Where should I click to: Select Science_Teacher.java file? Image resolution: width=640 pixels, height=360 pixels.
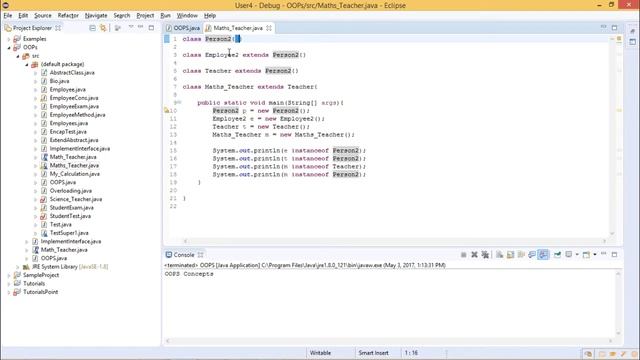[76, 199]
